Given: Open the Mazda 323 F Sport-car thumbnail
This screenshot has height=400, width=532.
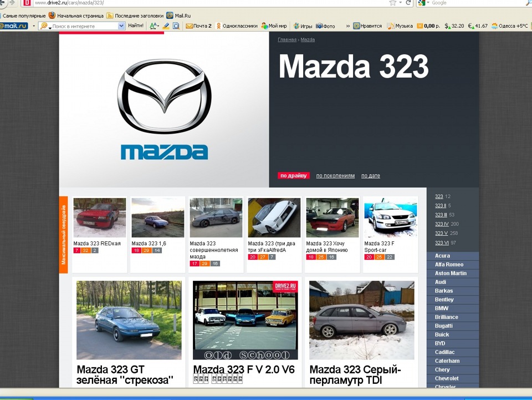Looking at the screenshot, I should (391, 217).
